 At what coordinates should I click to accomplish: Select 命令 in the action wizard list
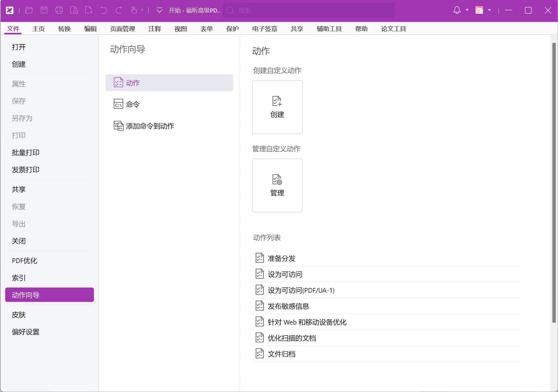tap(133, 104)
